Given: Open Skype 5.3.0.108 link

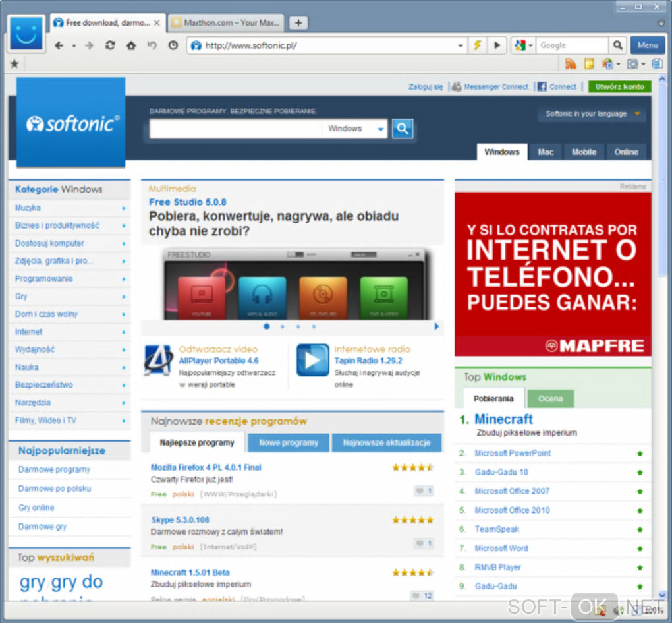Looking at the screenshot, I should coord(180,520).
